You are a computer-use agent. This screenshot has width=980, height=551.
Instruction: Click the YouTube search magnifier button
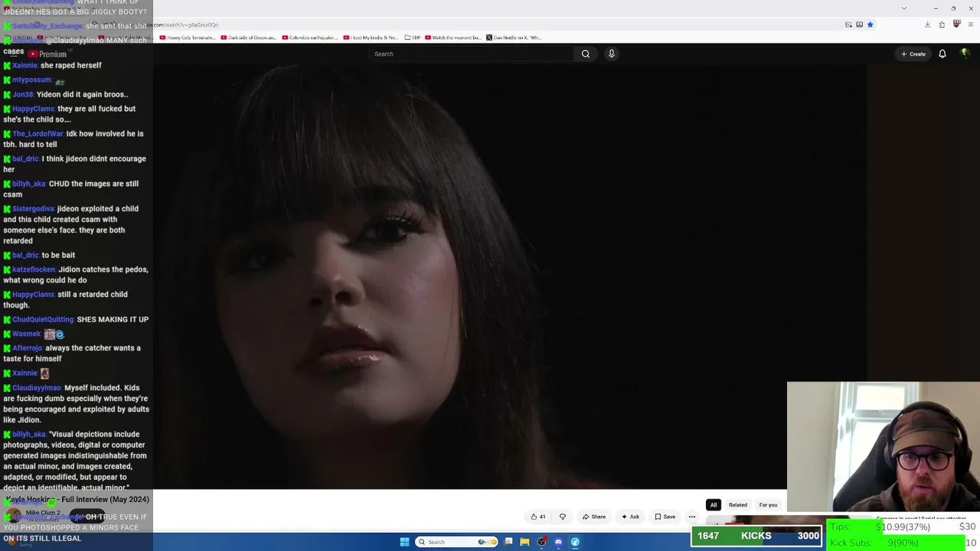[586, 54]
